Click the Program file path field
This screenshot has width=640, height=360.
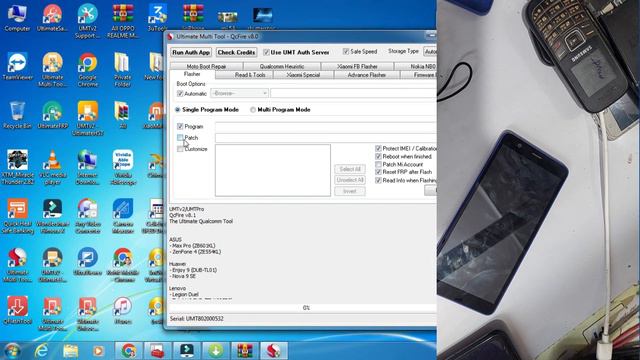tap(326, 127)
